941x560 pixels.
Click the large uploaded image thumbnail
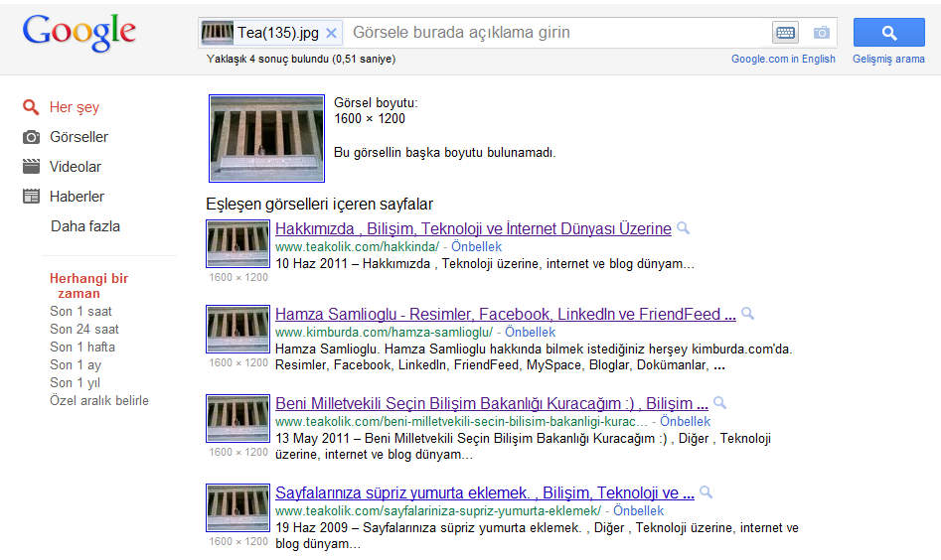click(x=266, y=138)
